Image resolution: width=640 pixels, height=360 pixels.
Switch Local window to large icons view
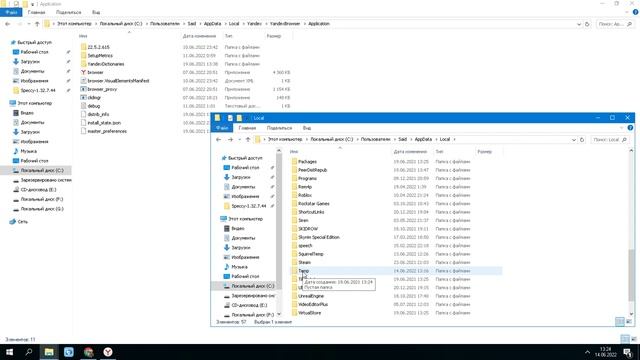(x=629, y=322)
